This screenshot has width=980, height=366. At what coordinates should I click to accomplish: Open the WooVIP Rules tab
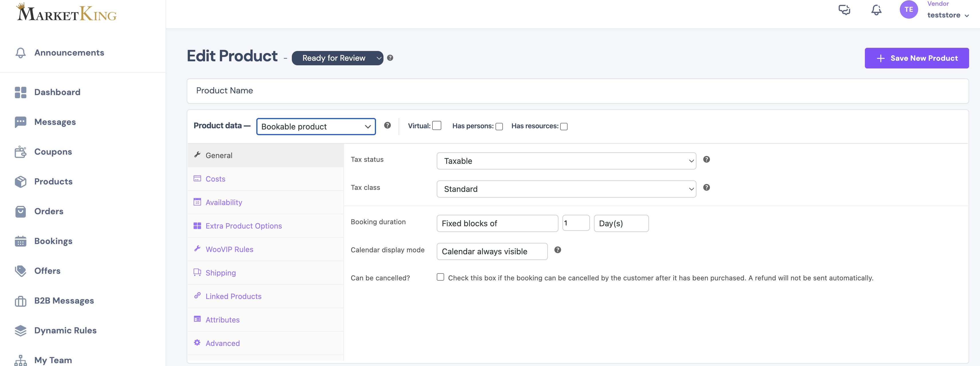pyautogui.click(x=265, y=249)
